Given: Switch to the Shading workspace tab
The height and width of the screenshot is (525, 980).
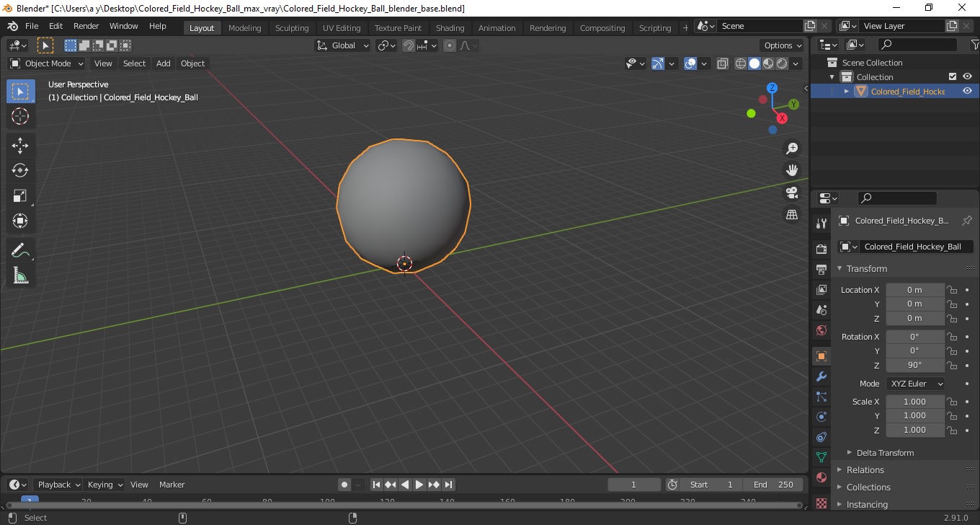Looking at the screenshot, I should point(450,28).
